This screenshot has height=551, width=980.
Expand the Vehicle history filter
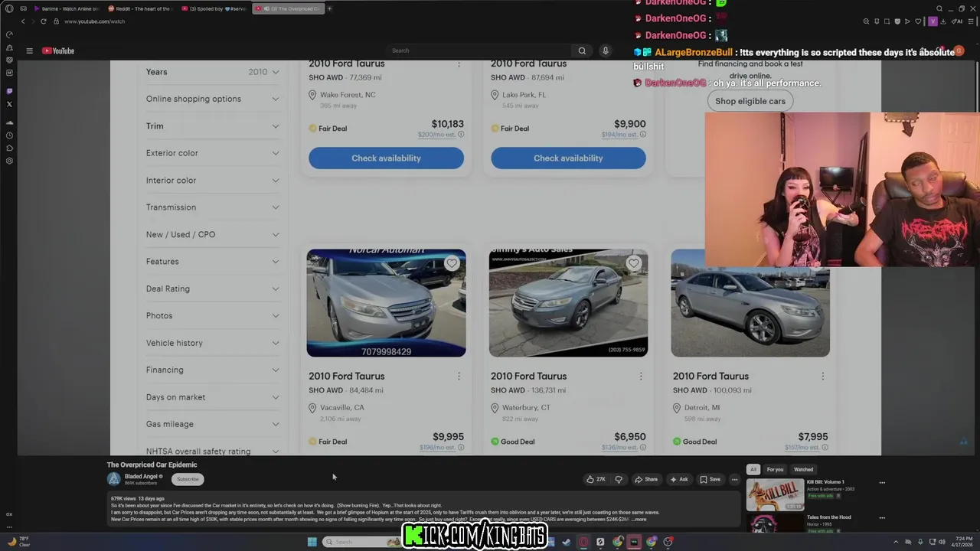(x=212, y=343)
